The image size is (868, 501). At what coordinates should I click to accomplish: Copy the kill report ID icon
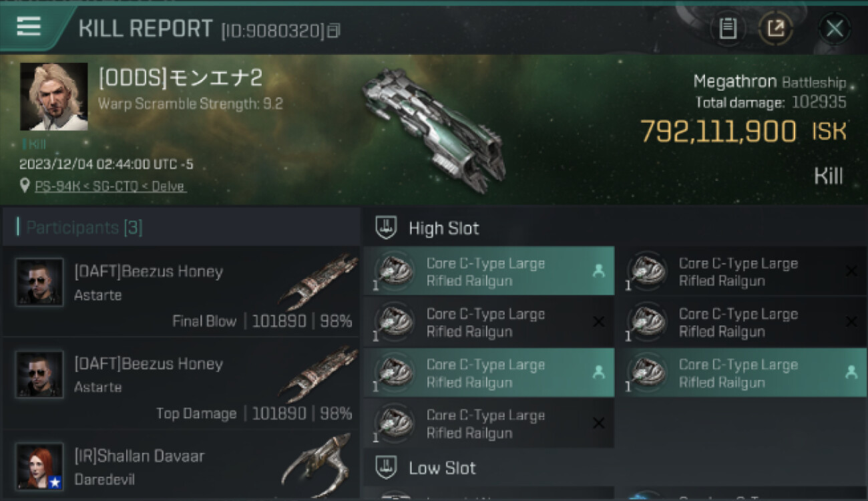335,31
